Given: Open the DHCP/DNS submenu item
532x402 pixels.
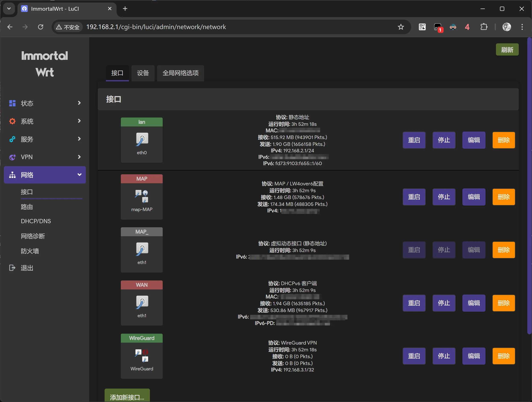Looking at the screenshot, I should point(36,221).
